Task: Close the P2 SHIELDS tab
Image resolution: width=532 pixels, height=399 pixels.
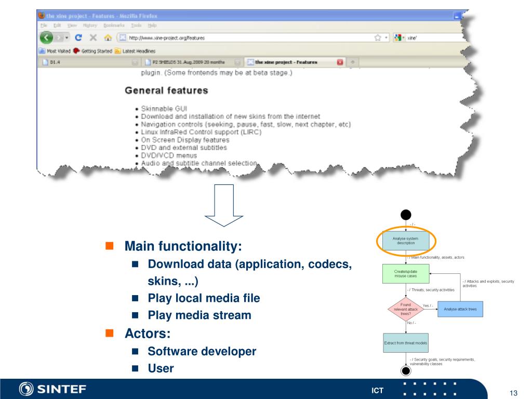Action: tap(237, 62)
